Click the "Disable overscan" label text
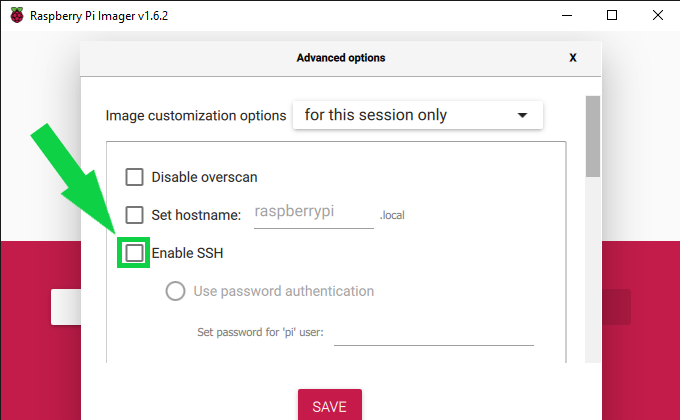680x420 pixels. [204, 177]
